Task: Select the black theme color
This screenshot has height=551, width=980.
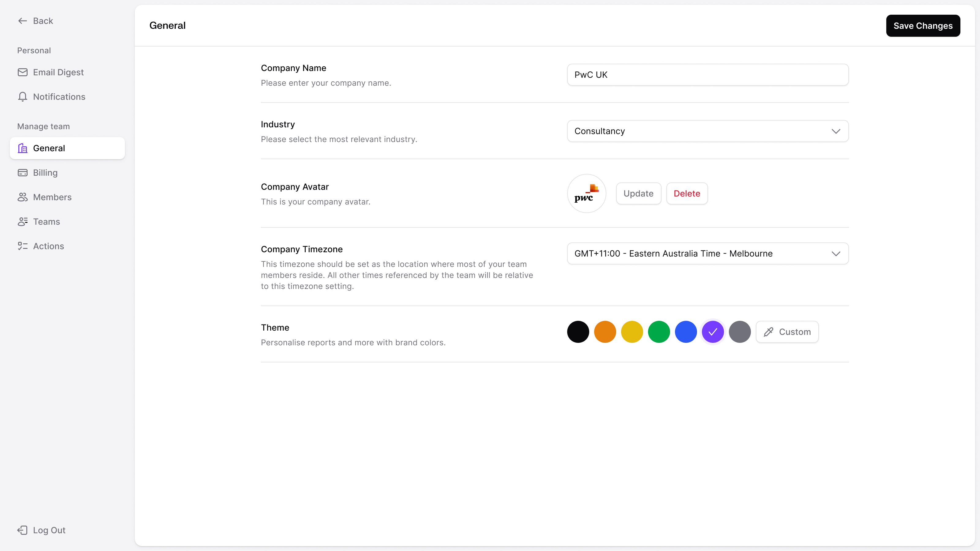Action: 578,332
